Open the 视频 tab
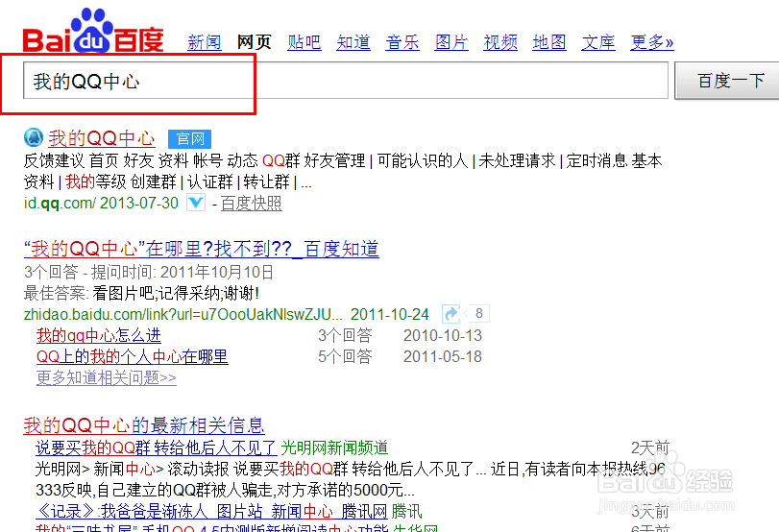The width and height of the screenshot is (779, 532). click(x=500, y=42)
